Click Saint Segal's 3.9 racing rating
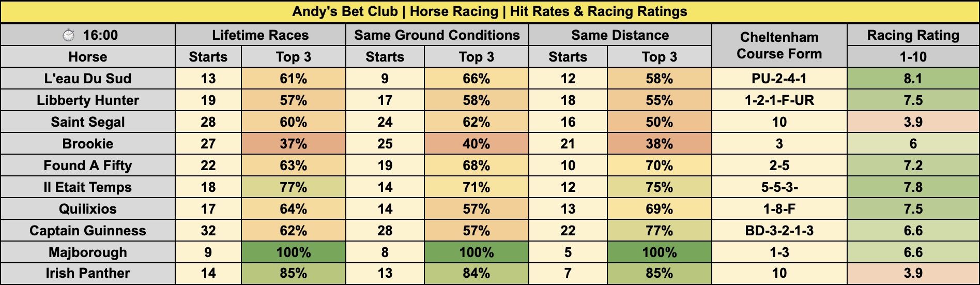 click(x=913, y=122)
